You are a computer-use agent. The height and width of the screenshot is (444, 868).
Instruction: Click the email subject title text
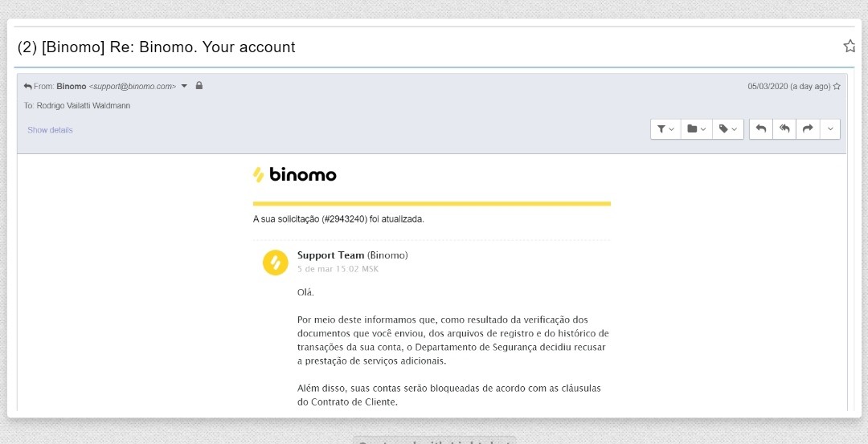(x=156, y=47)
